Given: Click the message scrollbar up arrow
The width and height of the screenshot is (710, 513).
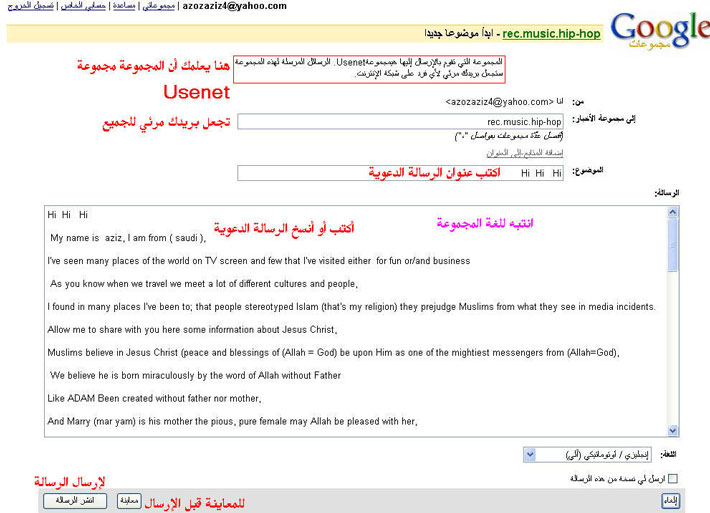Looking at the screenshot, I should (x=673, y=212).
